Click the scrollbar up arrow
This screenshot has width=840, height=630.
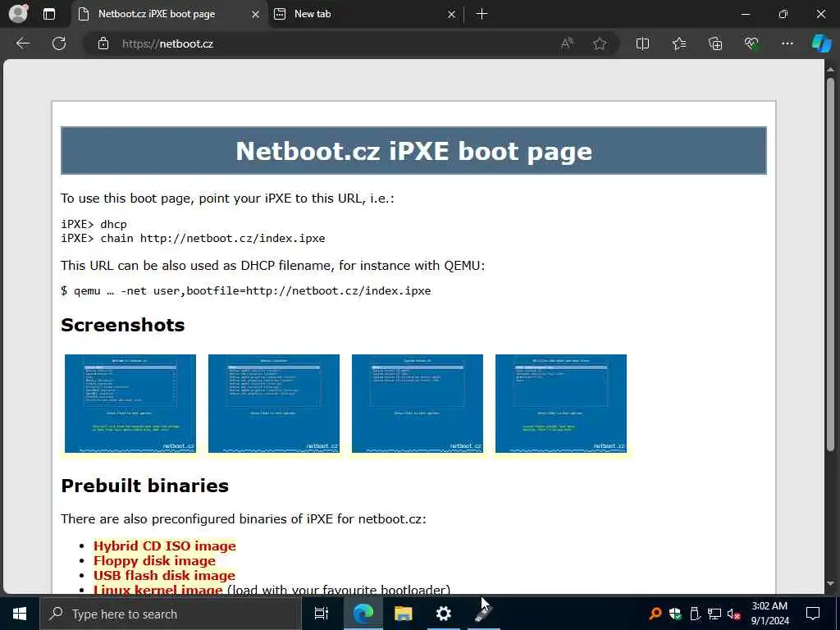coord(830,69)
